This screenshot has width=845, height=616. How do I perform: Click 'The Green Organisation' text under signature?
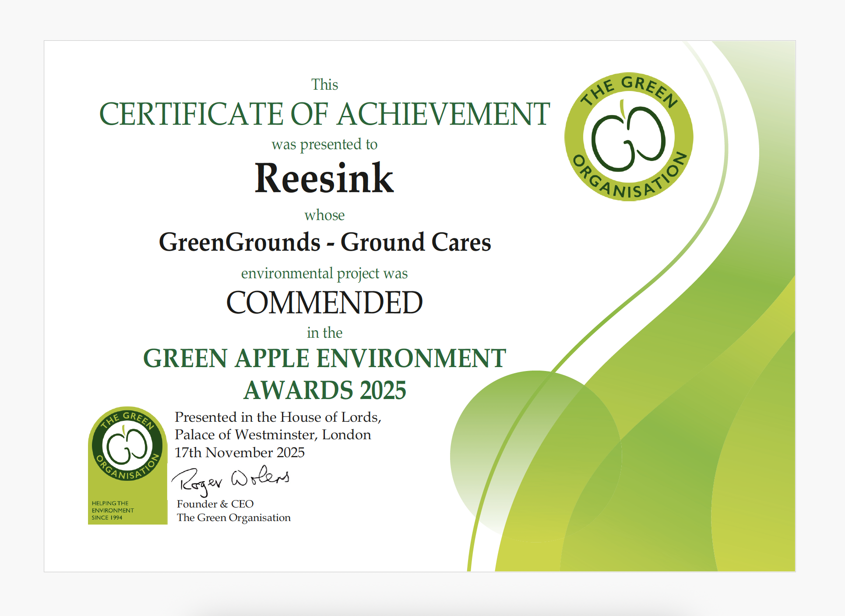[x=233, y=518]
